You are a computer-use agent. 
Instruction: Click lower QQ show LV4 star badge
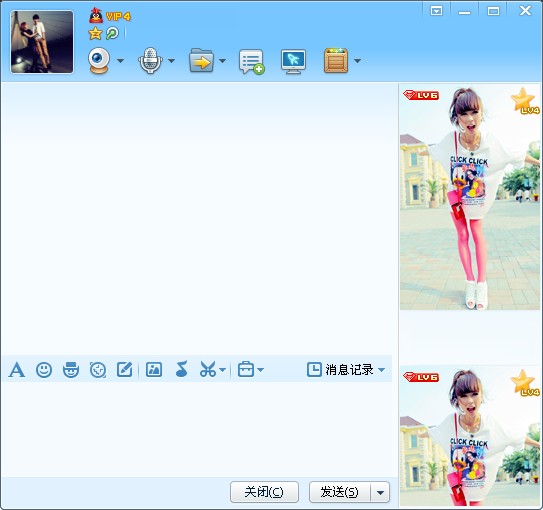click(x=525, y=383)
